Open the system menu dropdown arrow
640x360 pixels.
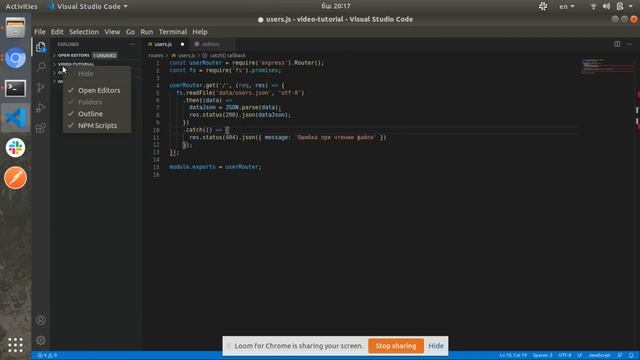click(631, 6)
